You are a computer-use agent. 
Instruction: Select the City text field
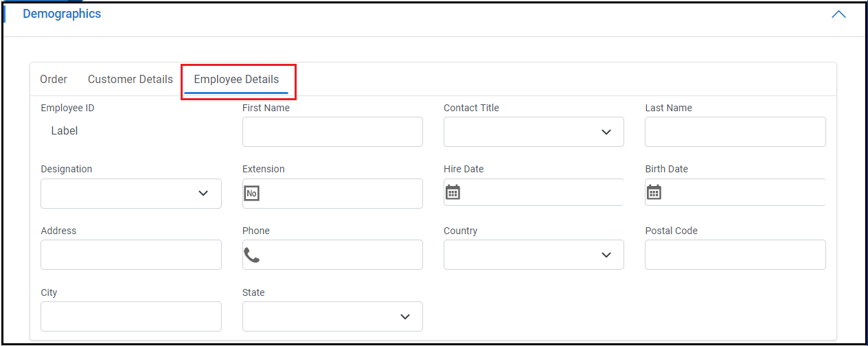click(x=130, y=316)
